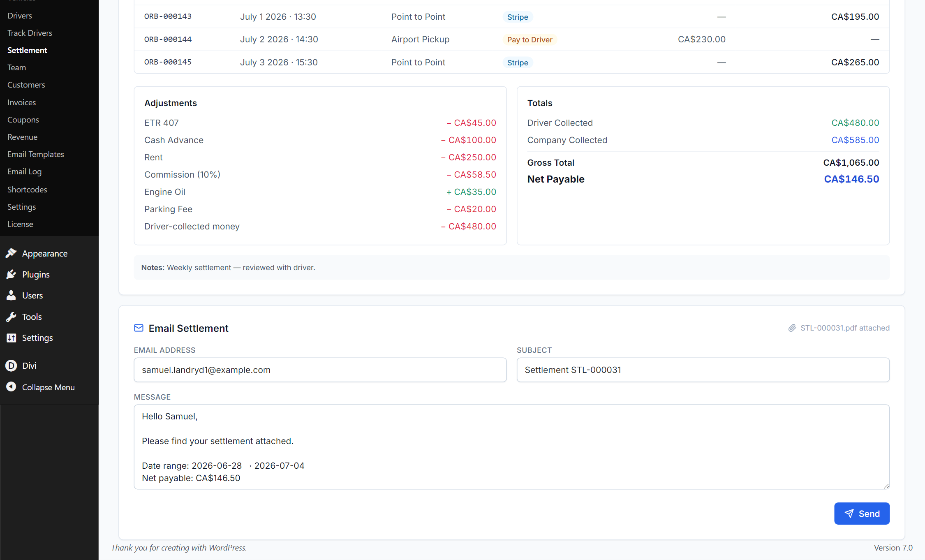
Task: Click into the Message textarea
Action: (512, 447)
